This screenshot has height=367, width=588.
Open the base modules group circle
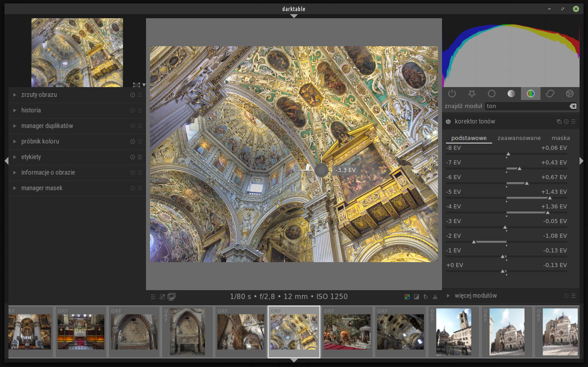point(491,93)
